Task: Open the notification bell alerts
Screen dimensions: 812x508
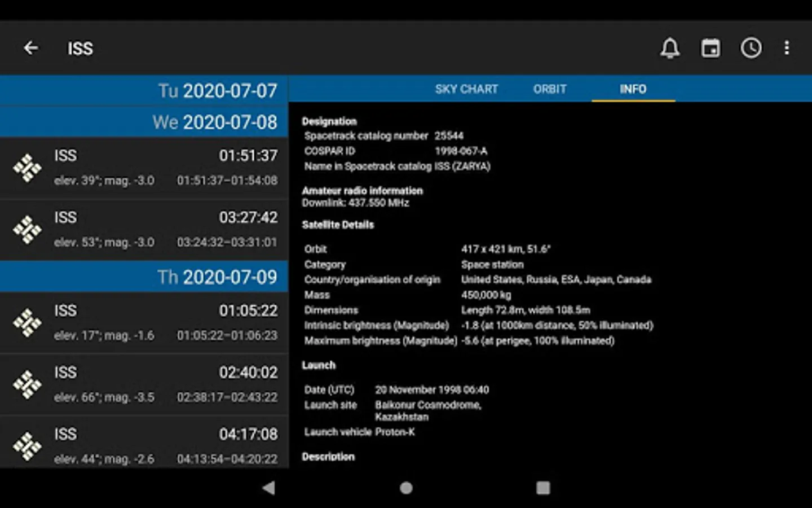Action: [x=670, y=48]
